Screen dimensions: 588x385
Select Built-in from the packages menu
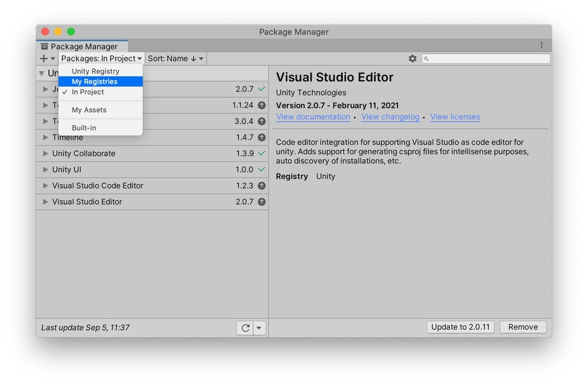pos(84,128)
